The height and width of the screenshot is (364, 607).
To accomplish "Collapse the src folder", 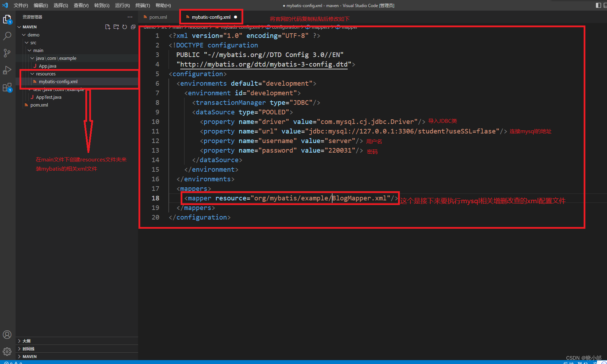I will pyautogui.click(x=28, y=42).
